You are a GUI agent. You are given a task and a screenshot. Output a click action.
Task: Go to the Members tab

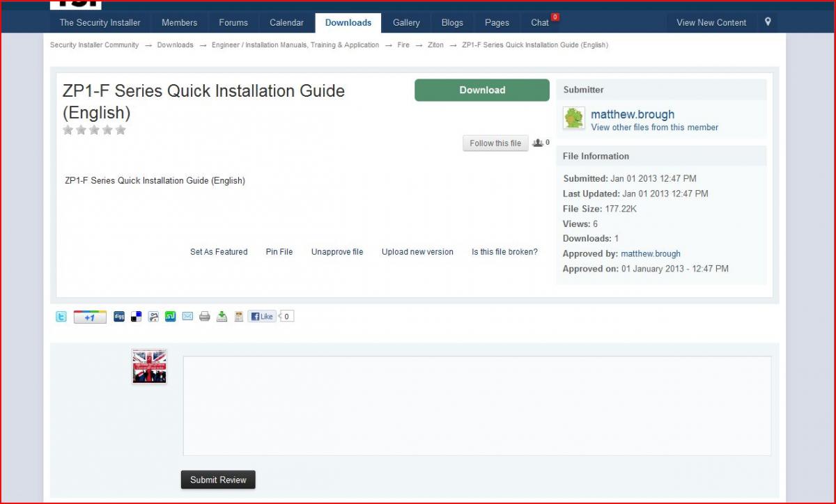(x=180, y=22)
